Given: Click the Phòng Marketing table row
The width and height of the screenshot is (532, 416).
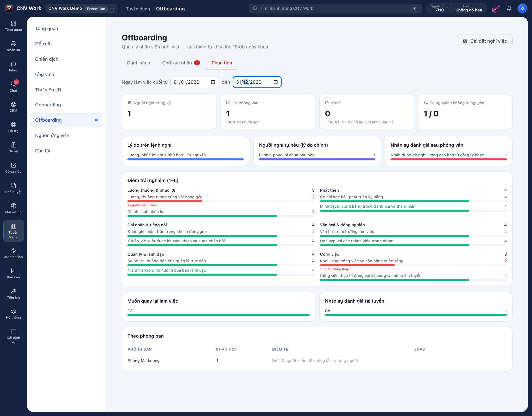Looking at the screenshot, I should pyautogui.click(x=317, y=360).
